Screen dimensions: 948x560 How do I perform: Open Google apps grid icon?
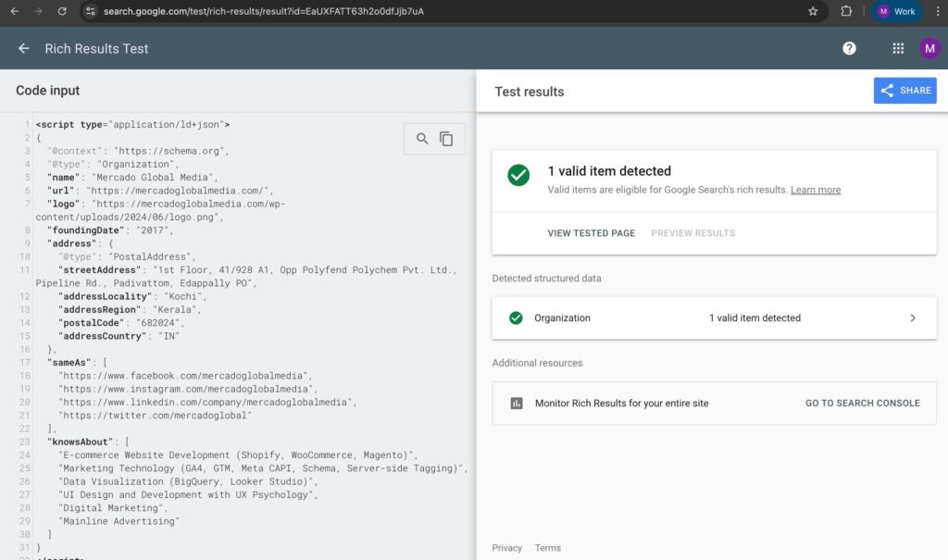coord(898,48)
